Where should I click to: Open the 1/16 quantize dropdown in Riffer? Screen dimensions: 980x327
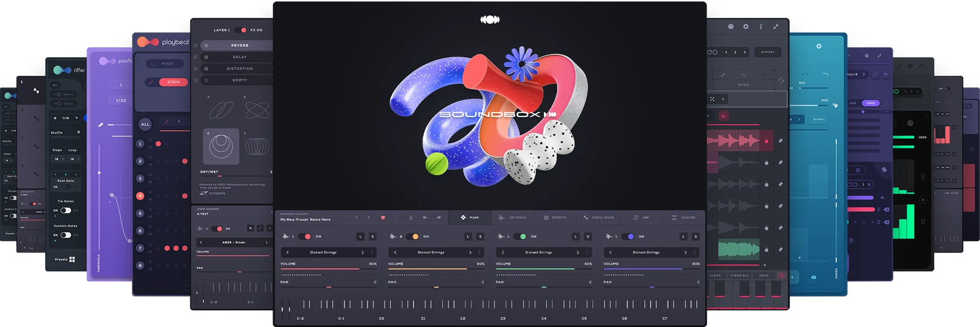(x=66, y=118)
